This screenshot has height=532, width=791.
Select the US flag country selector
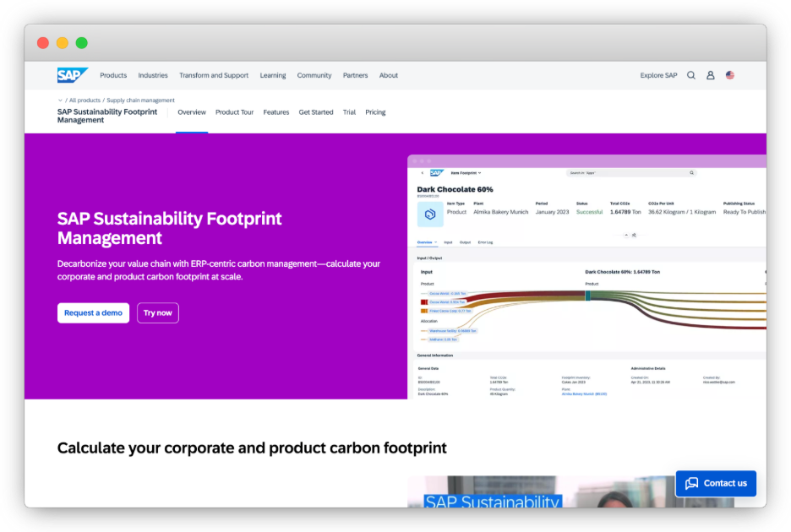(730, 75)
